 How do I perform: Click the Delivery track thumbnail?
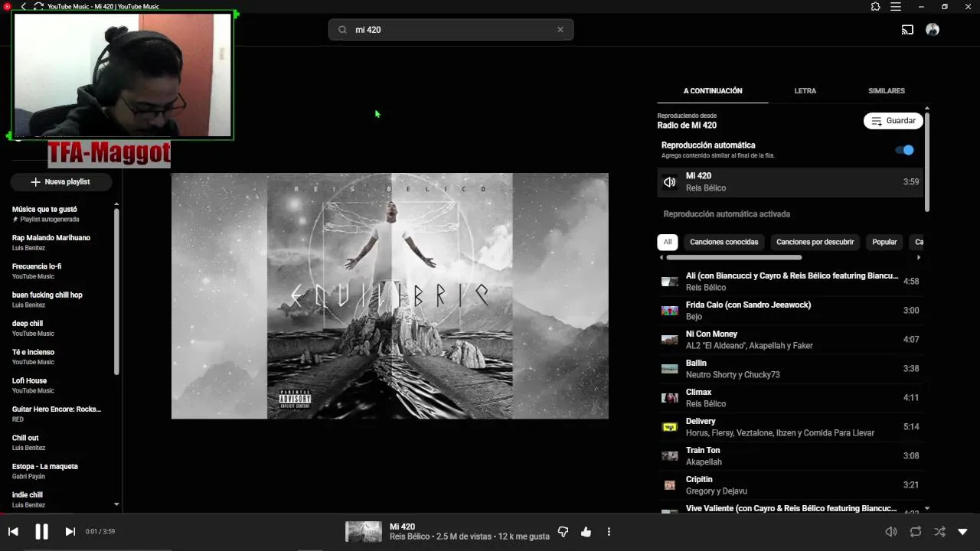[x=670, y=427]
